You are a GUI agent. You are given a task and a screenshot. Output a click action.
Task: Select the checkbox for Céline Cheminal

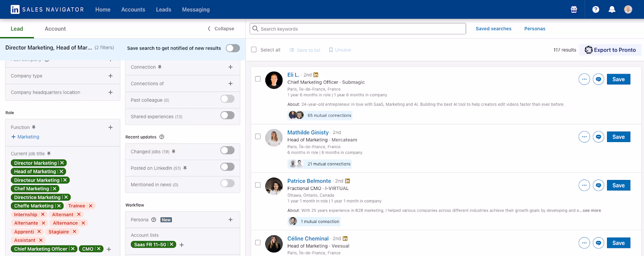pos(258,243)
